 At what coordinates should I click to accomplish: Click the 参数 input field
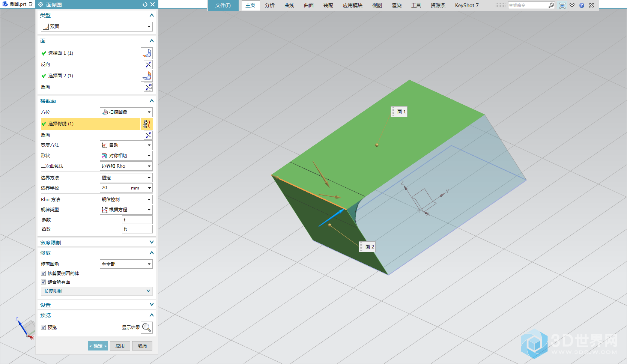[x=137, y=220]
